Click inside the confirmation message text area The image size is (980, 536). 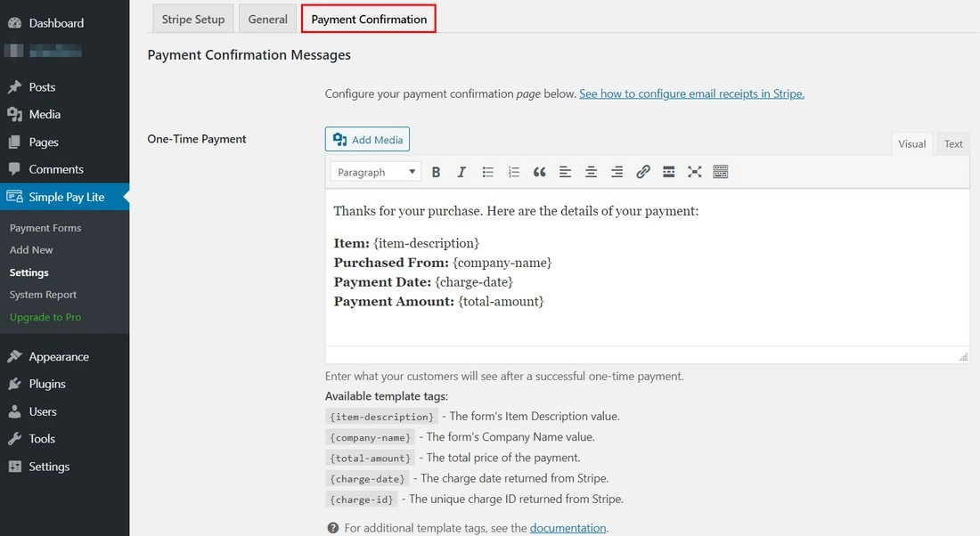click(x=647, y=267)
